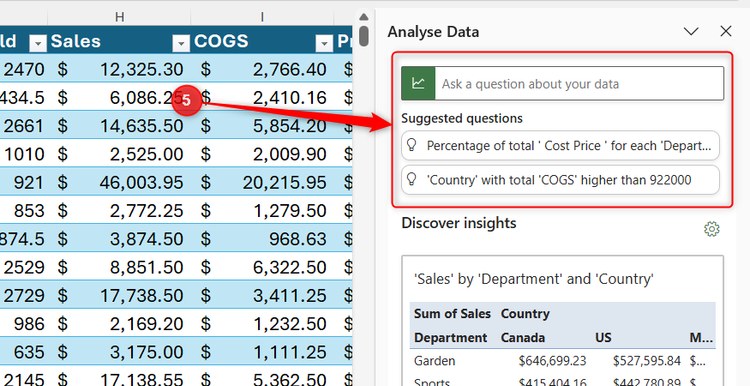Select Sales cell 2,169.20
Screen dimensions: 750x386
tap(119, 324)
